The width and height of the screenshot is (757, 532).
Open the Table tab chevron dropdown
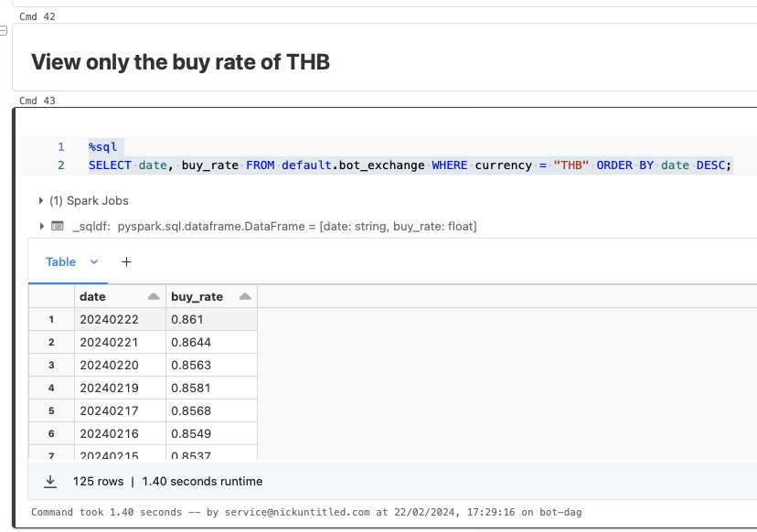coord(93,261)
